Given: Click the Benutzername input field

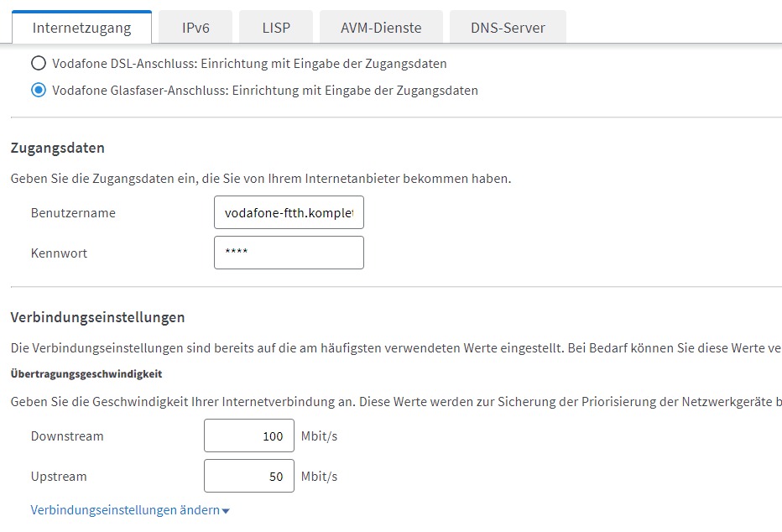Looking at the screenshot, I should point(289,213).
